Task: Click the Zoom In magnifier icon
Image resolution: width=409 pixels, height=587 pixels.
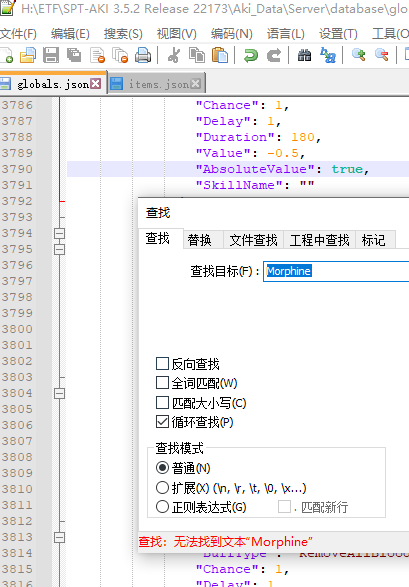Action: [x=358, y=55]
